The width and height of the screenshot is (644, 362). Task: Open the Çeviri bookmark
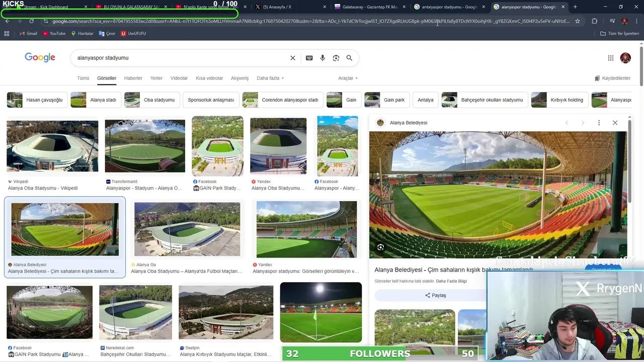coord(107,33)
